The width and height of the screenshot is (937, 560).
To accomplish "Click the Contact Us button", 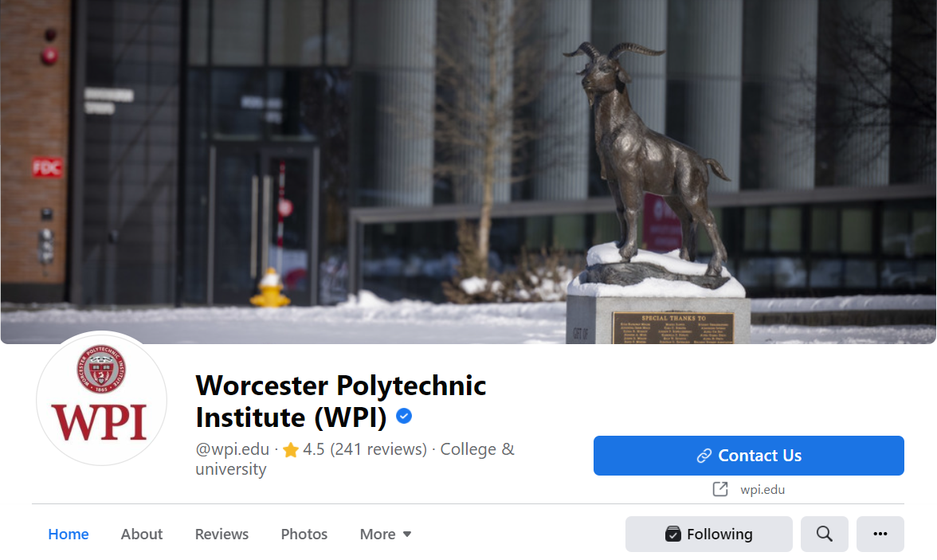I will coord(748,456).
